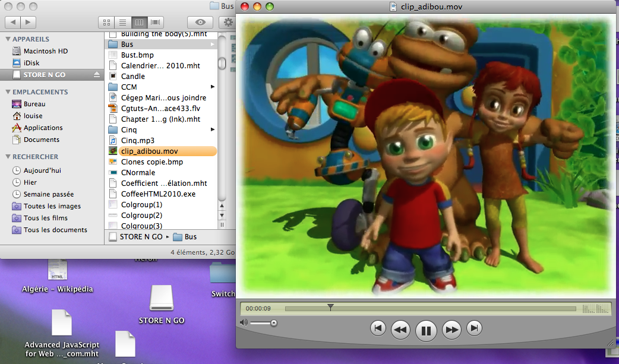Rewind the QuickTime movie
The height and width of the screenshot is (364, 619).
tap(400, 329)
